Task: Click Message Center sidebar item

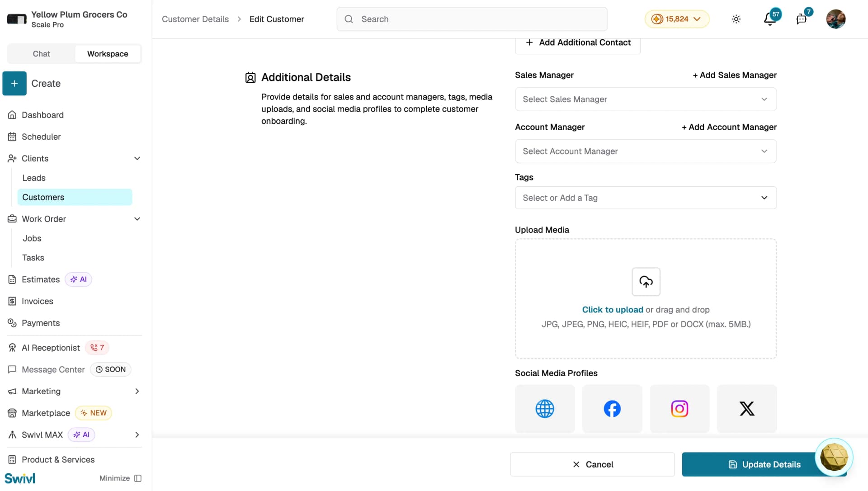Action: pyautogui.click(x=53, y=369)
